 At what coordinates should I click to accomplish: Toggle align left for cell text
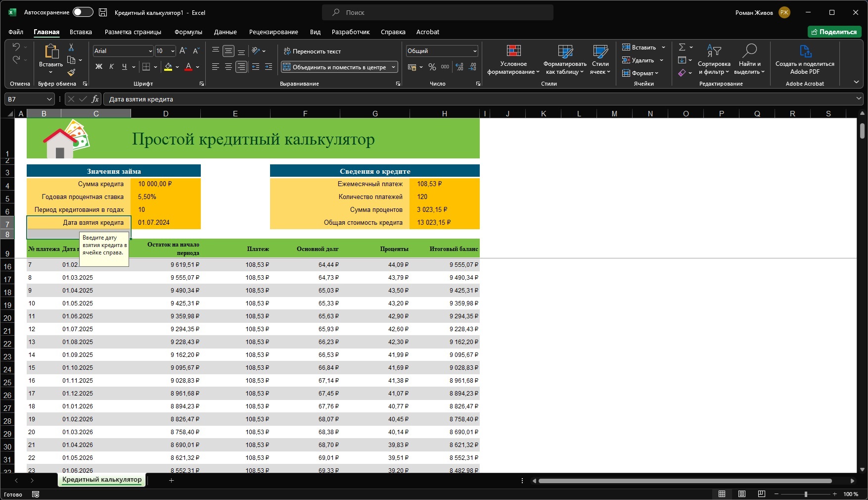[216, 67]
